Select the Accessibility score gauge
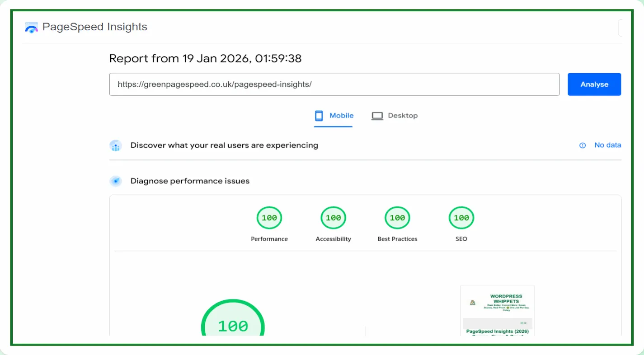Image resolution: width=644 pixels, height=355 pixels. pos(333,218)
